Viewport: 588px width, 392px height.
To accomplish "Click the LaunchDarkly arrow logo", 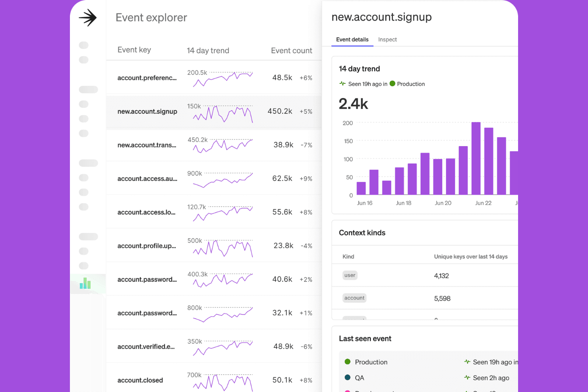I will (x=88, y=18).
